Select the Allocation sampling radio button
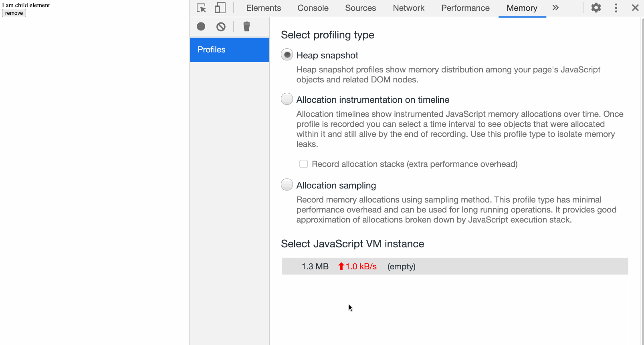Screen dimensions: 644x345 click(x=287, y=185)
